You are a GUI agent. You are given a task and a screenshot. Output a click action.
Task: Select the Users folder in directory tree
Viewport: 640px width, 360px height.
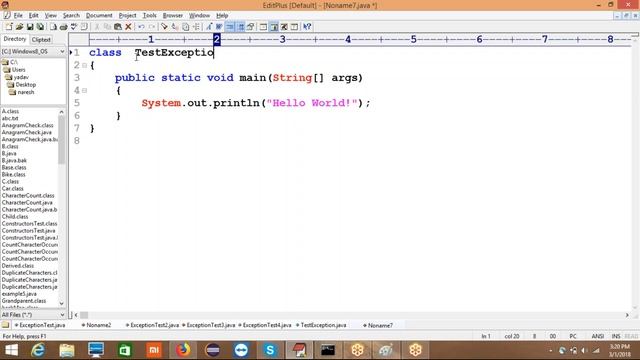pos(14,70)
